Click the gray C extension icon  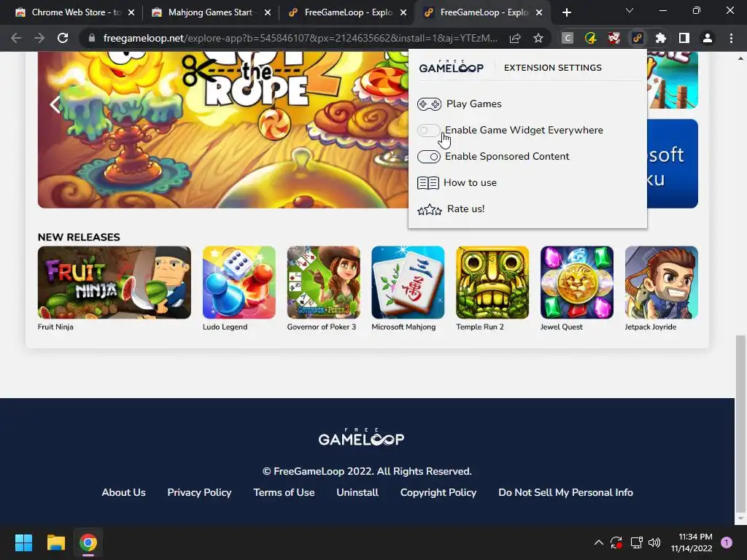tap(567, 38)
